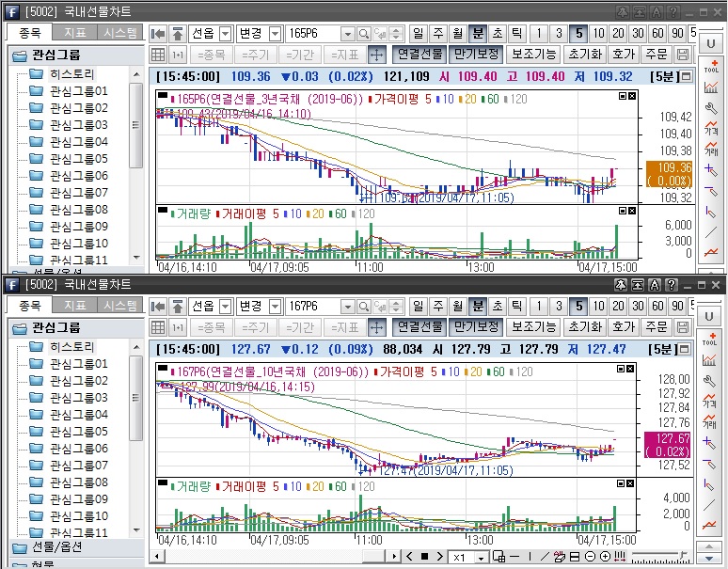The width and height of the screenshot is (728, 569).
Task: Click the 주문 button in bottom chart toolbar
Action: tap(657, 327)
